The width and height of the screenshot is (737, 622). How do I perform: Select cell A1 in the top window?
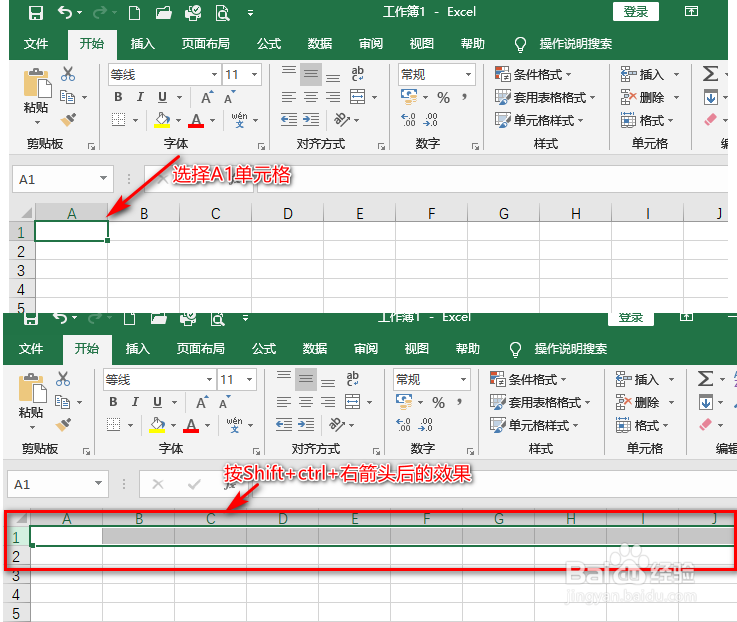(x=71, y=232)
